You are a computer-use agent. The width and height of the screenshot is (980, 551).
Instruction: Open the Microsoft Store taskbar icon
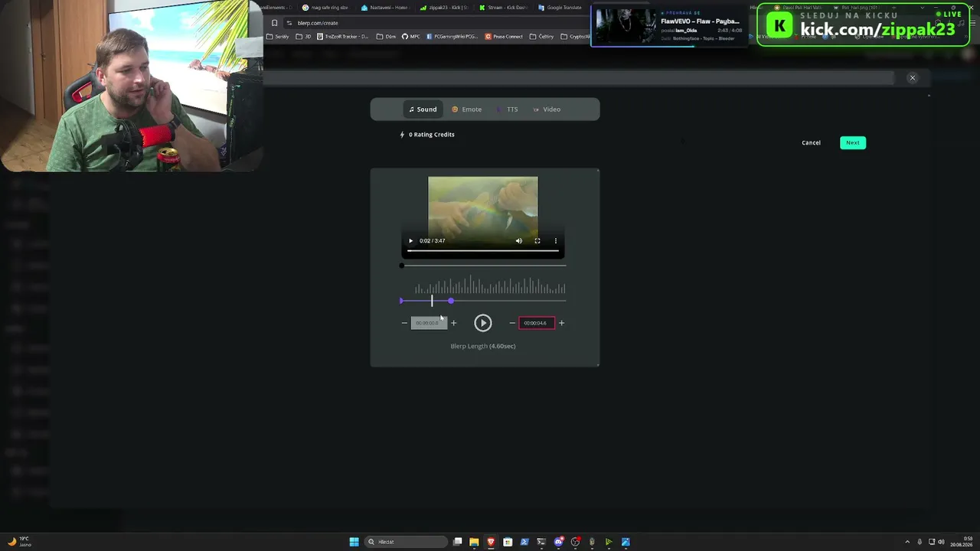point(508,542)
